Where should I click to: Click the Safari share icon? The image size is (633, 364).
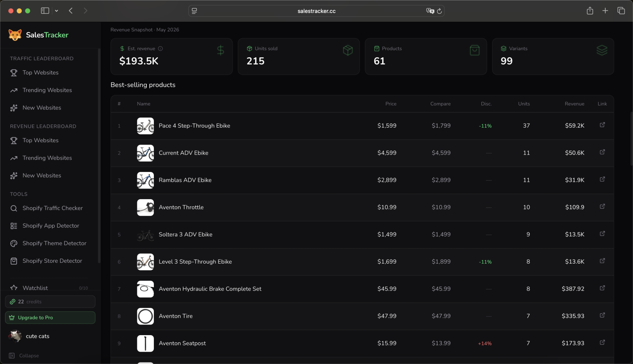click(x=590, y=11)
